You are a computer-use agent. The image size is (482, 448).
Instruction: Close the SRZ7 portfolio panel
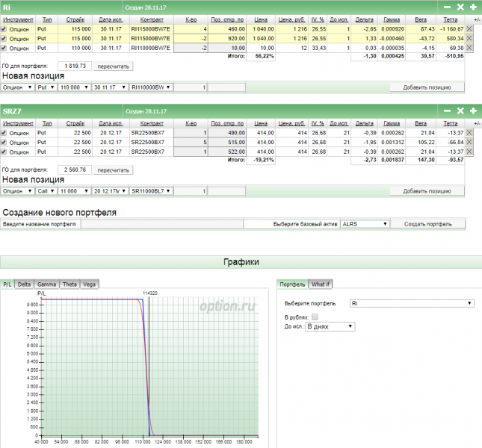[x=460, y=111]
